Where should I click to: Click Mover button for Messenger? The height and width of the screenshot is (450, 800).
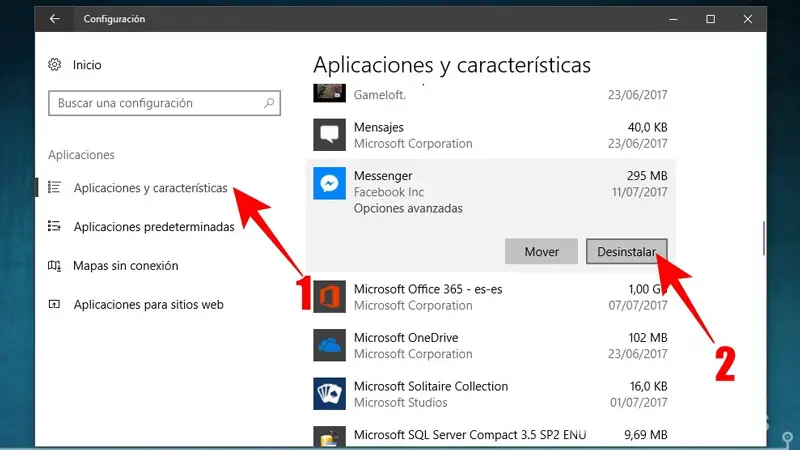[x=541, y=252]
